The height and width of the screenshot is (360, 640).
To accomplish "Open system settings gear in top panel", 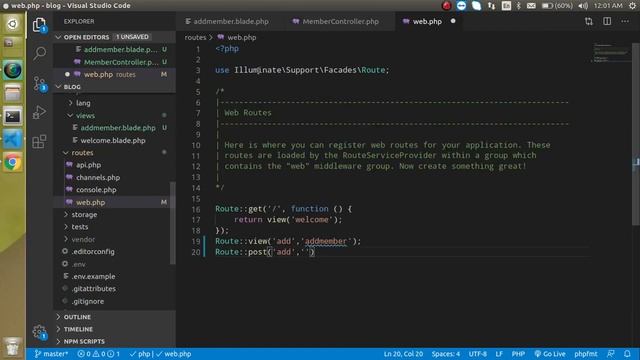I will (632, 6).
